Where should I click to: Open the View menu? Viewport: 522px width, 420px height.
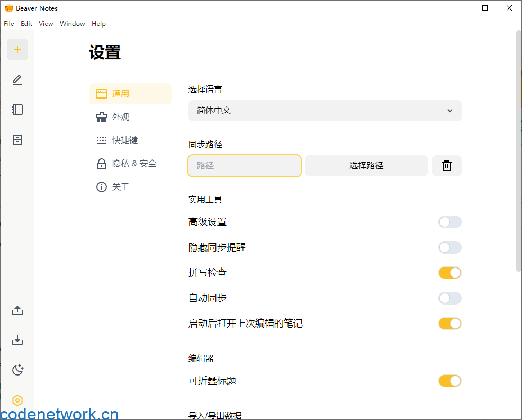click(46, 24)
